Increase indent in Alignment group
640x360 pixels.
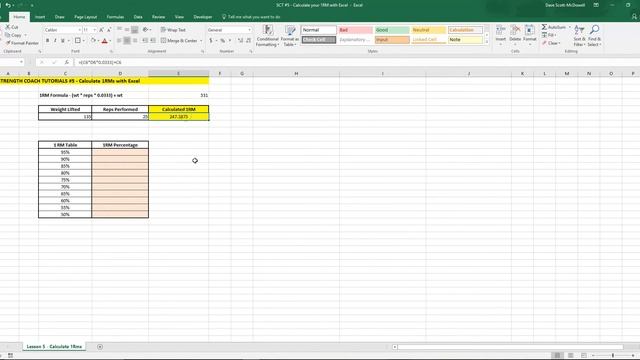[x=153, y=41]
